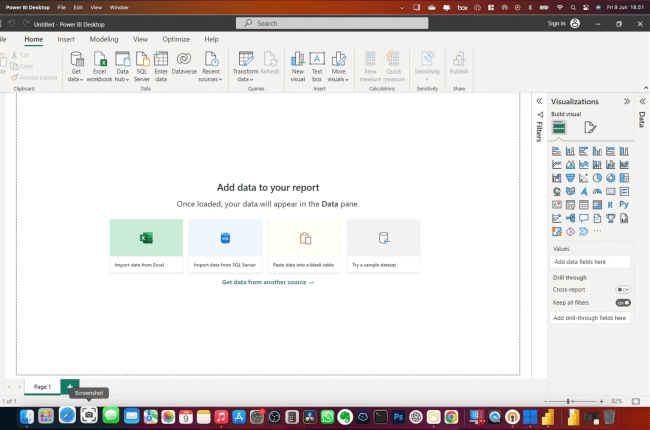Image resolution: width=650 pixels, height=430 pixels.
Task: Add a KPI visual
Action: click(x=557, y=205)
